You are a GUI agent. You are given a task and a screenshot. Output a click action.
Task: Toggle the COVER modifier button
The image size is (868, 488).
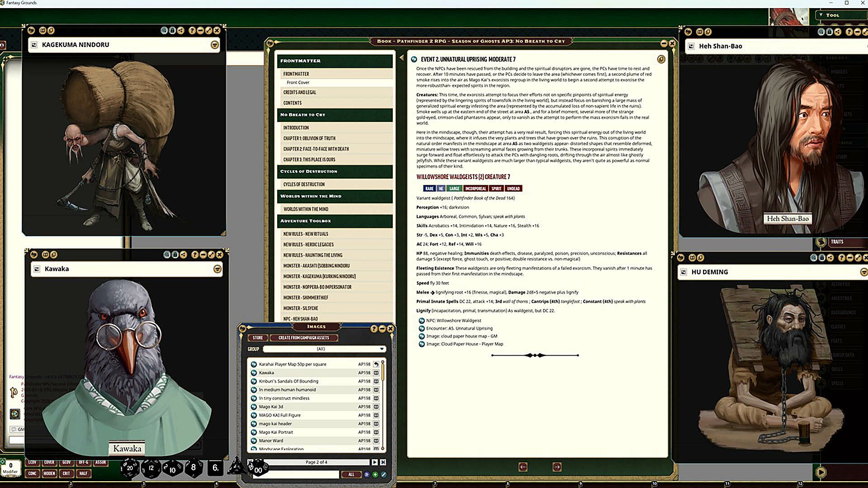(x=49, y=462)
